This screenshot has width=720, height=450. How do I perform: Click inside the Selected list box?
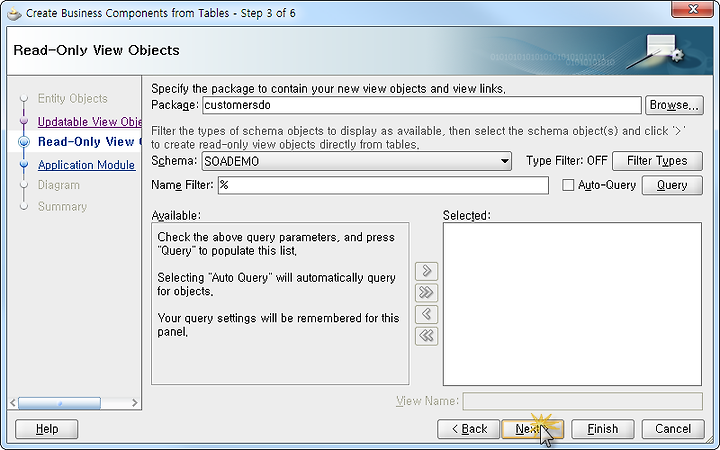[572, 304]
